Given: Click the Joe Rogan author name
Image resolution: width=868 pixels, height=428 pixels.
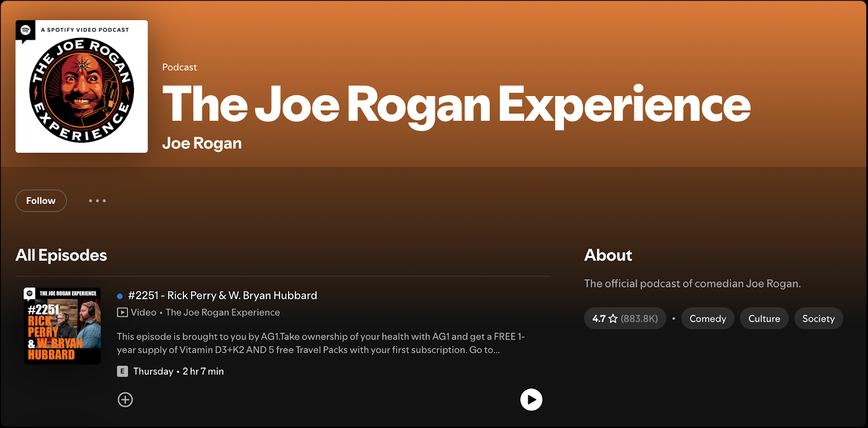Looking at the screenshot, I should pyautogui.click(x=202, y=143).
